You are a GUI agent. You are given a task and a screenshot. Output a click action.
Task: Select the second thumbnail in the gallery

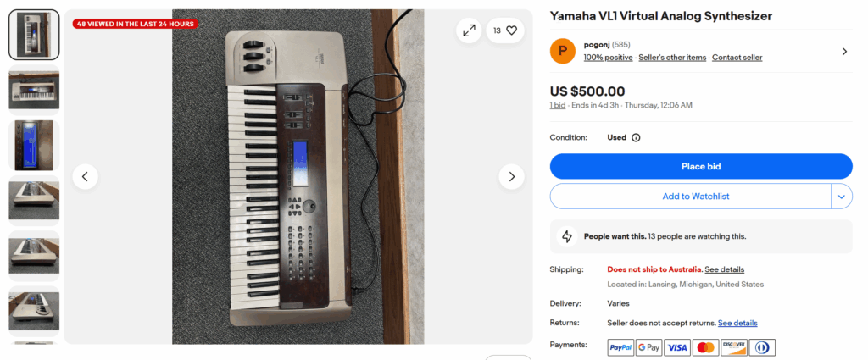click(34, 90)
